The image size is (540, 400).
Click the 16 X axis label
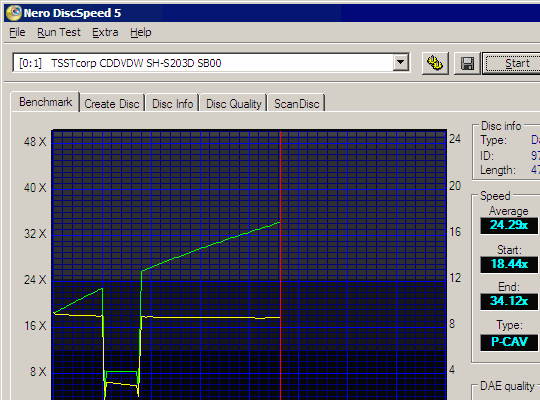(x=35, y=326)
